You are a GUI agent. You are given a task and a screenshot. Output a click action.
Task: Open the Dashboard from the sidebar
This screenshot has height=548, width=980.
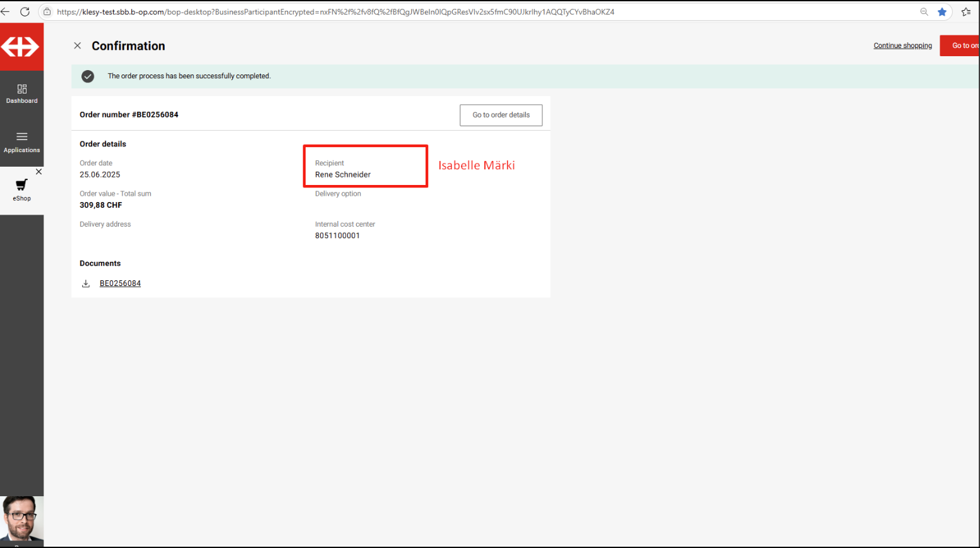click(21, 93)
